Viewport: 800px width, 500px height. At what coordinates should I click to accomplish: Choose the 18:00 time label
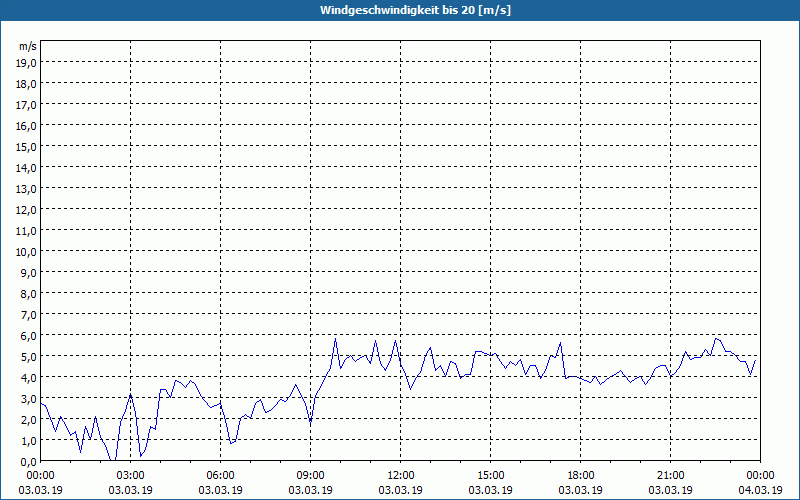(581, 476)
